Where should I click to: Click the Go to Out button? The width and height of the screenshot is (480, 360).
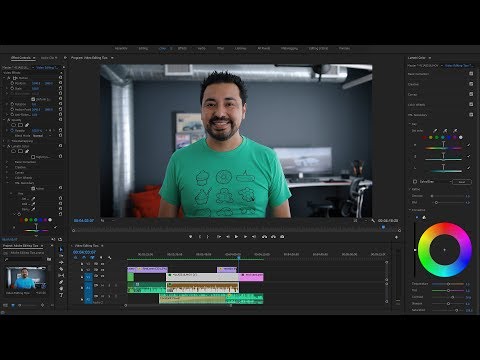(x=254, y=237)
